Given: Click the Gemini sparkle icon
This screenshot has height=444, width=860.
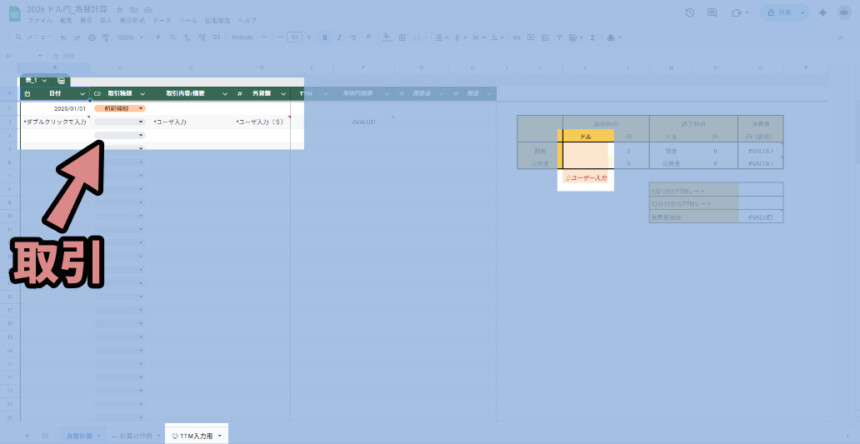Looking at the screenshot, I should coord(822,12).
